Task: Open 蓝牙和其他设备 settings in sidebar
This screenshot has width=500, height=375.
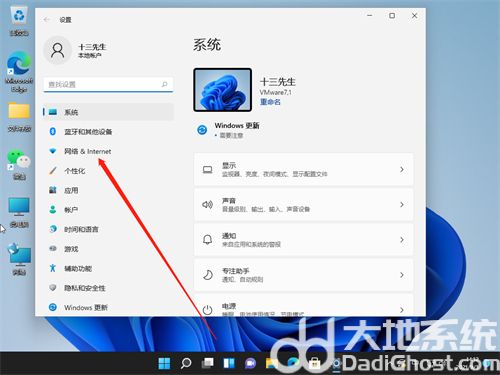Action: pyautogui.click(x=108, y=132)
